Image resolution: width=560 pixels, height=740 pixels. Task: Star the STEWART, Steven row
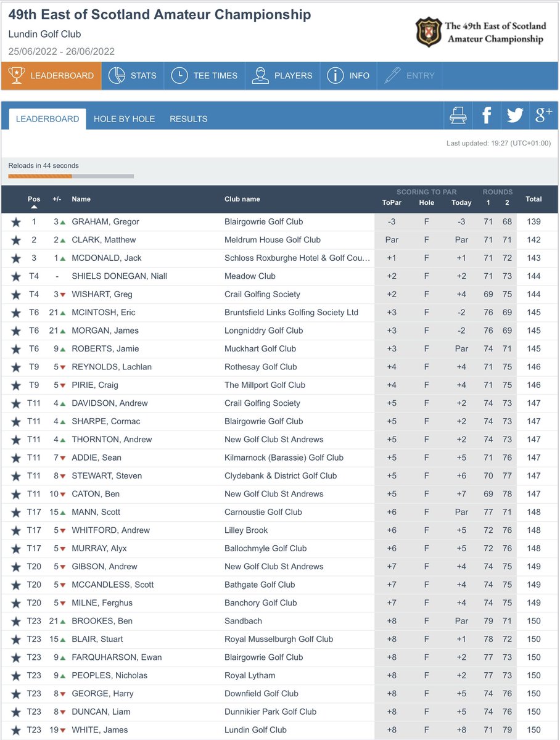coord(16,476)
